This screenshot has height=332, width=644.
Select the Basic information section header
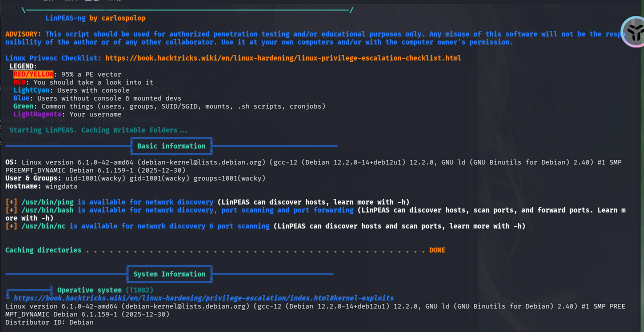coord(171,146)
